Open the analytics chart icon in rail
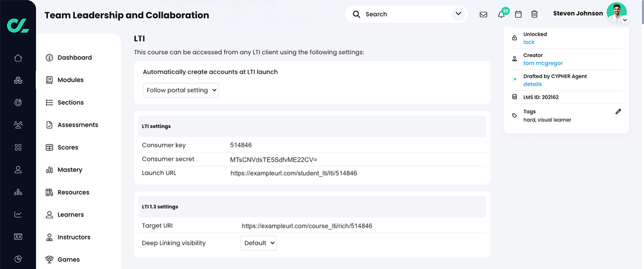Screen dimensions: 644x269 coord(18,214)
